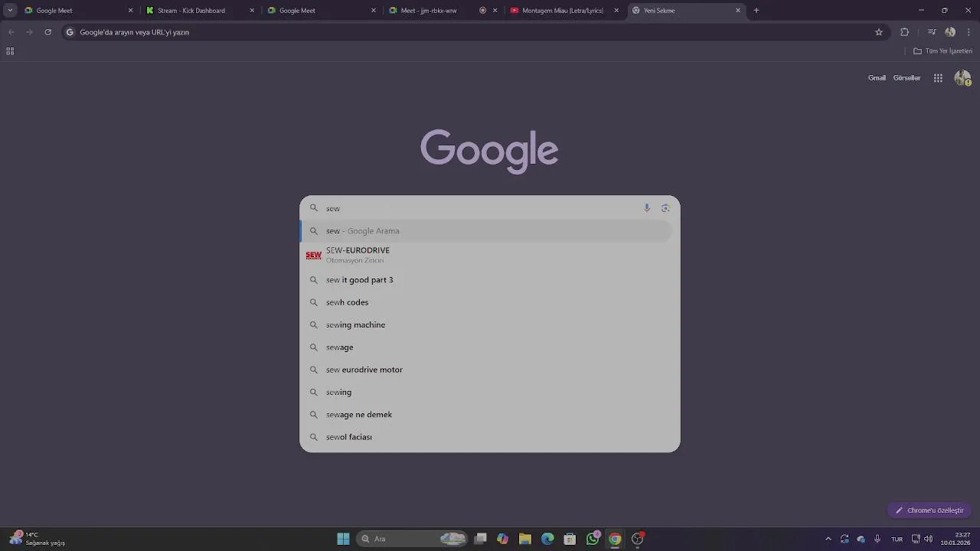Image resolution: width=980 pixels, height=551 pixels.
Task: Open Microsoft Store from the taskbar
Action: pyautogui.click(x=570, y=539)
